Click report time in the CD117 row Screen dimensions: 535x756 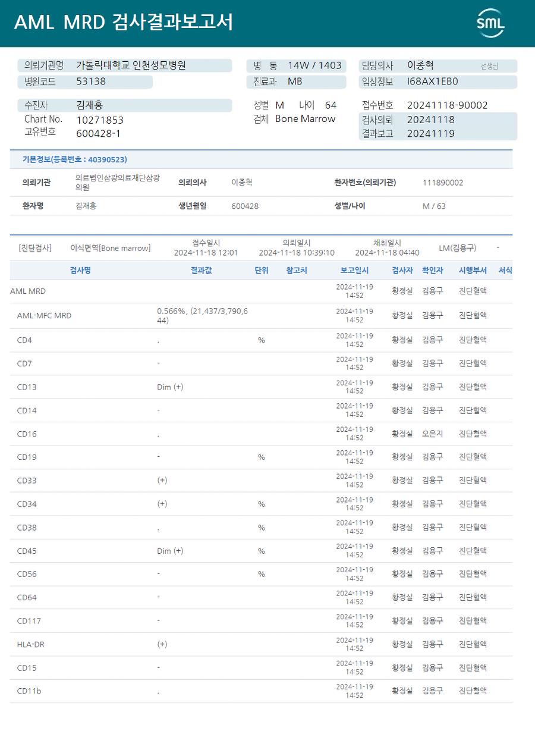(x=354, y=621)
